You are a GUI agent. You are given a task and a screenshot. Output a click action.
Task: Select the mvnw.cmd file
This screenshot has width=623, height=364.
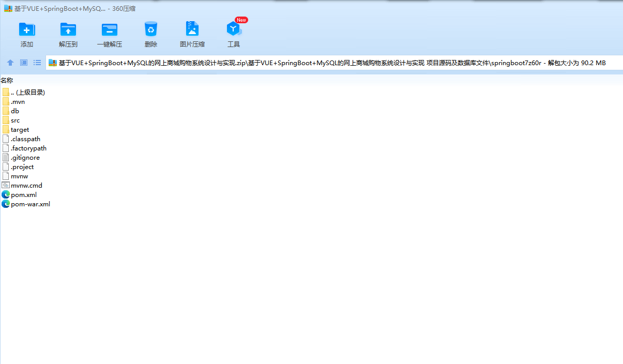pos(22,186)
